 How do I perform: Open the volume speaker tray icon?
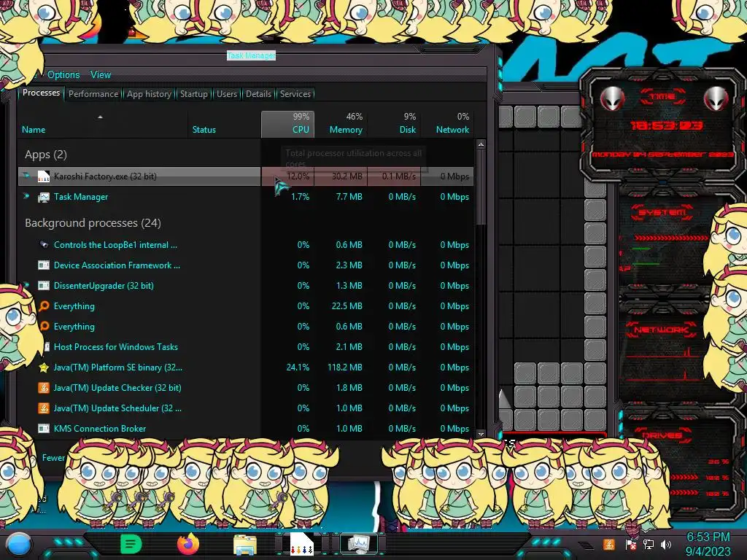pos(666,544)
